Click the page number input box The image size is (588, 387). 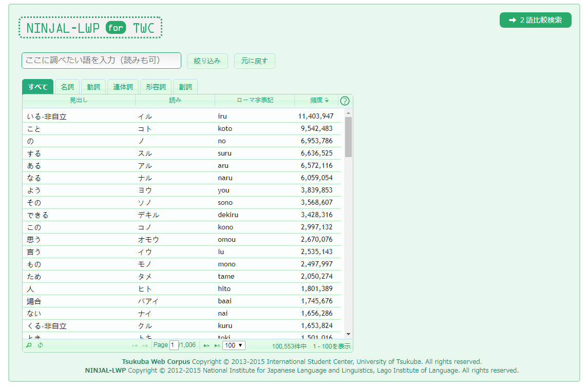[174, 345]
